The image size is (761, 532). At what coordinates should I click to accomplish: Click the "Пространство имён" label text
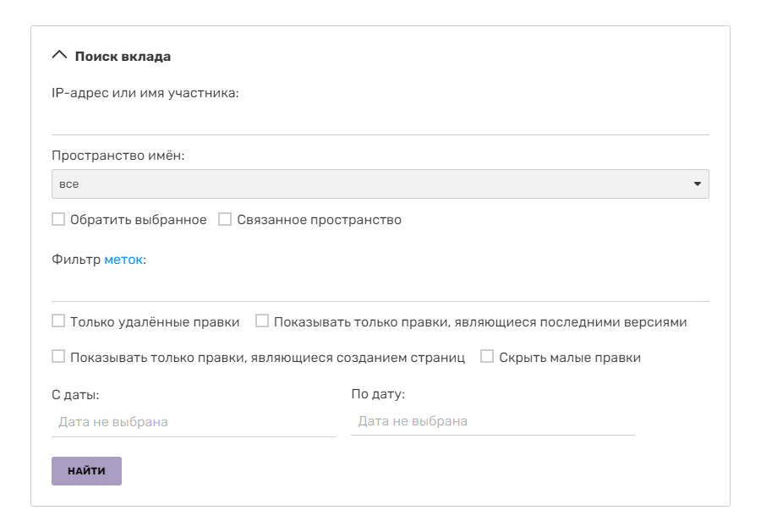click(118, 156)
